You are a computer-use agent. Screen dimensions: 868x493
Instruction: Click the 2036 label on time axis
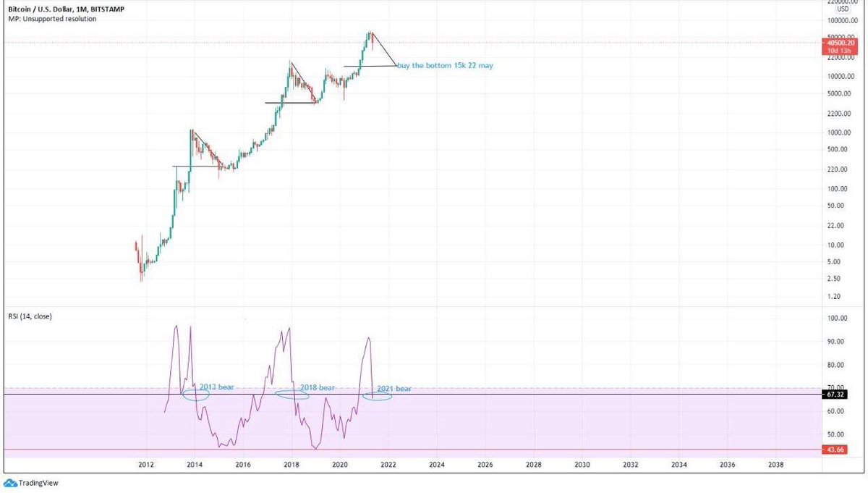[728, 465]
